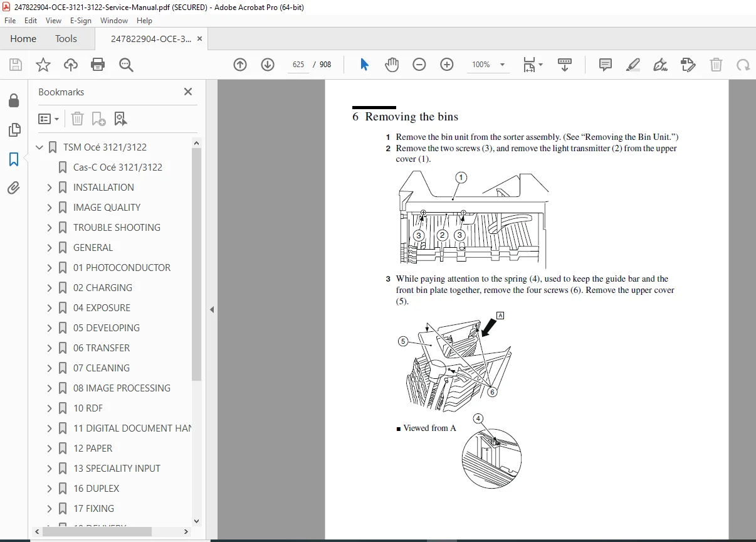Open the Attachments paperclip panel
The width and height of the screenshot is (756, 542).
pos(14,188)
